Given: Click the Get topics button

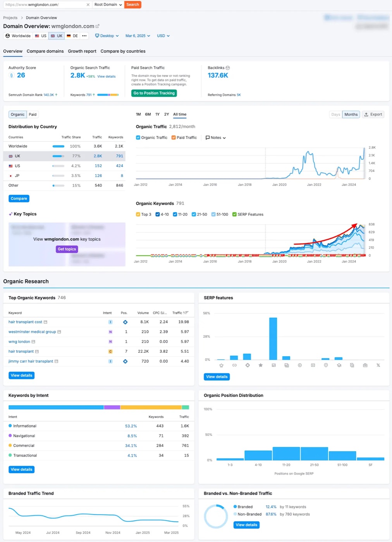Looking at the screenshot, I should (x=67, y=249).
